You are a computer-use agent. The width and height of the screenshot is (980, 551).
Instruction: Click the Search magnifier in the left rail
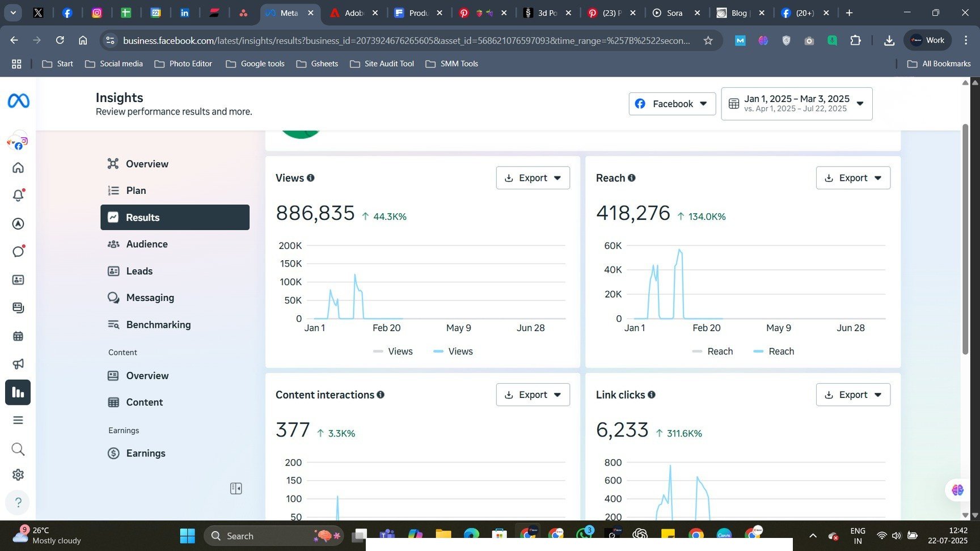18,450
